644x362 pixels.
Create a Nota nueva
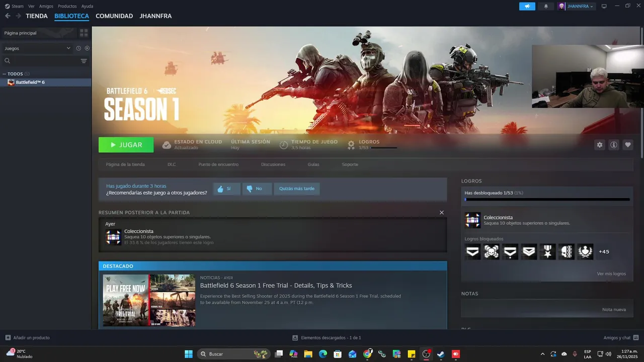tap(614, 310)
